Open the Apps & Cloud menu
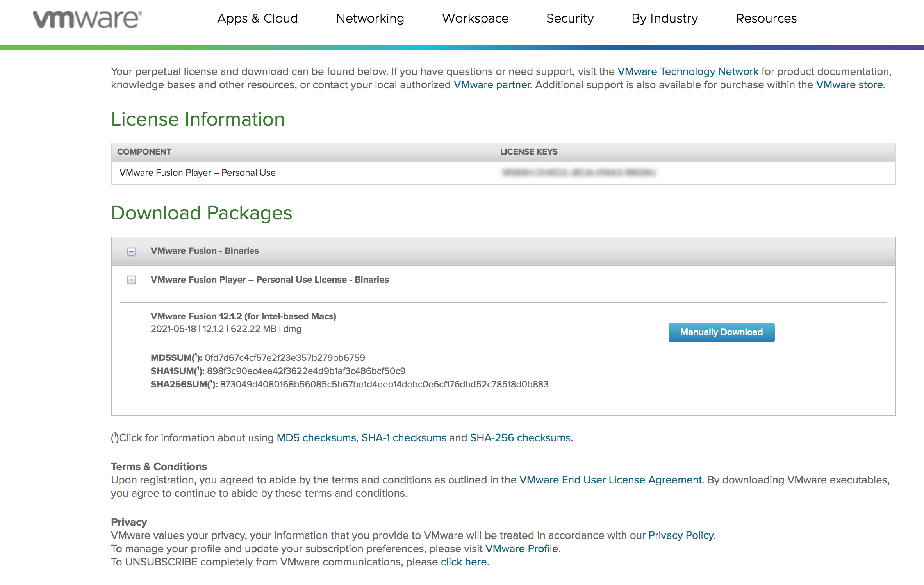 pos(258,18)
